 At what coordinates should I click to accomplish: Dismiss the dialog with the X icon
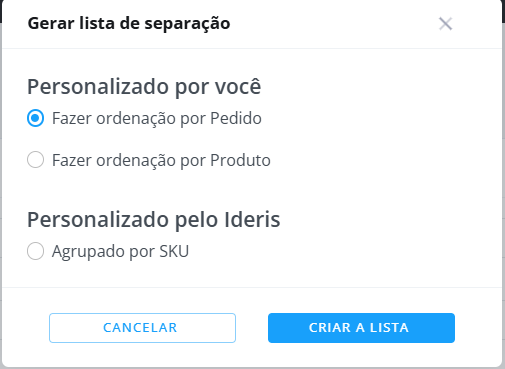click(x=445, y=24)
